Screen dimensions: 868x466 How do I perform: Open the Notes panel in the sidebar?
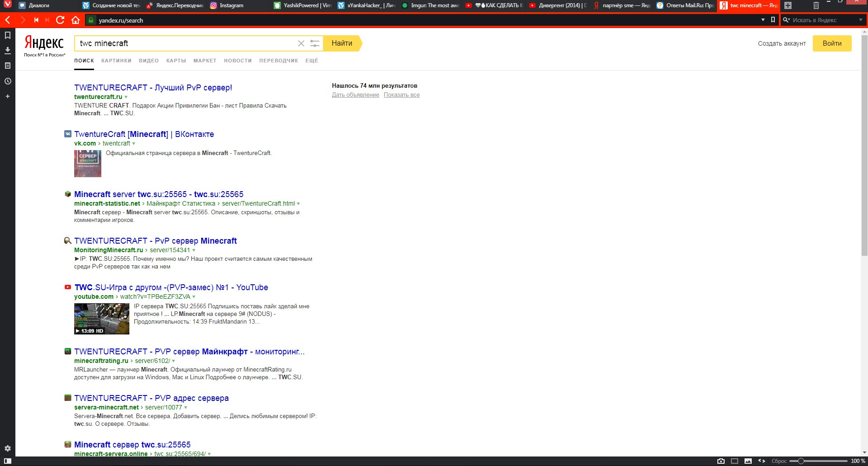click(8, 66)
